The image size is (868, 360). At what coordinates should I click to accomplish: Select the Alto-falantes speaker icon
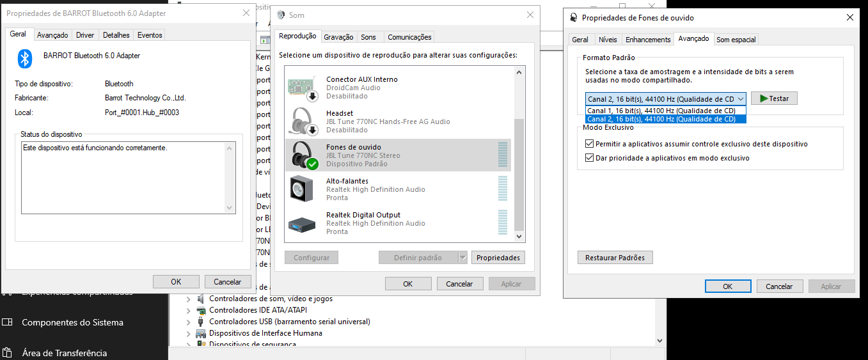301,189
